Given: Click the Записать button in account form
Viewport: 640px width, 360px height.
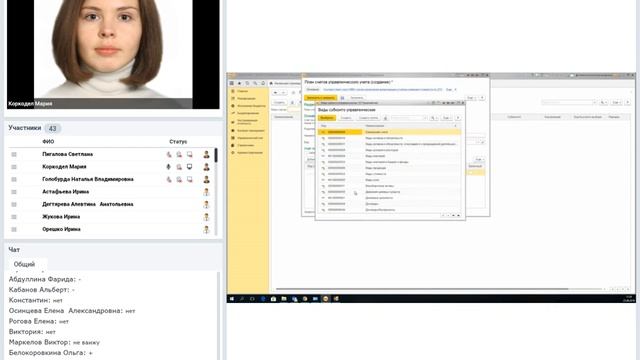Looking at the screenshot, I should (x=356, y=98).
